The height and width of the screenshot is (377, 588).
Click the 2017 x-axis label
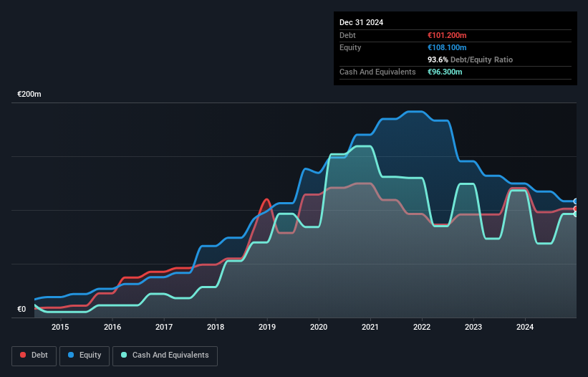pos(164,327)
